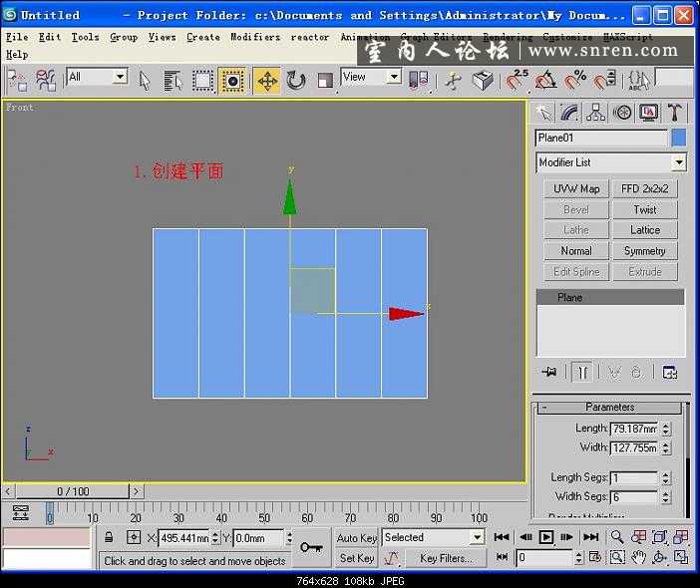Toggle Set Key mode
The height and width of the screenshot is (588, 700).
(357, 558)
